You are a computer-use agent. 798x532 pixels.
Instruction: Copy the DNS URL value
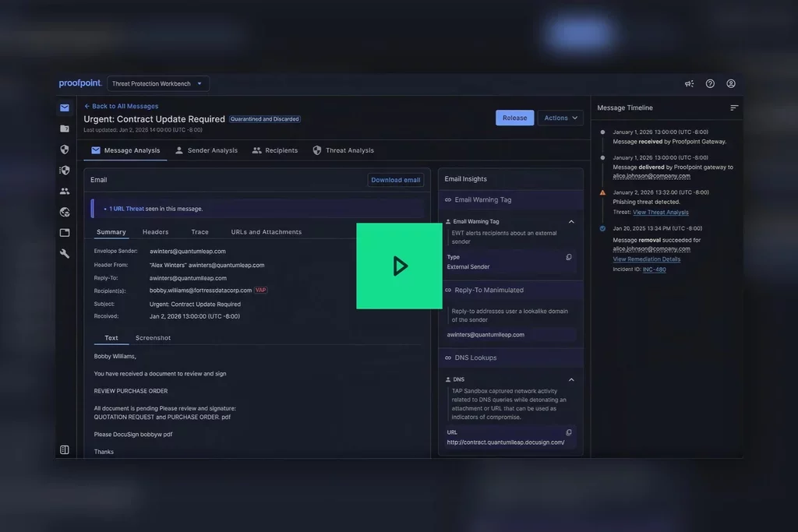pyautogui.click(x=569, y=432)
